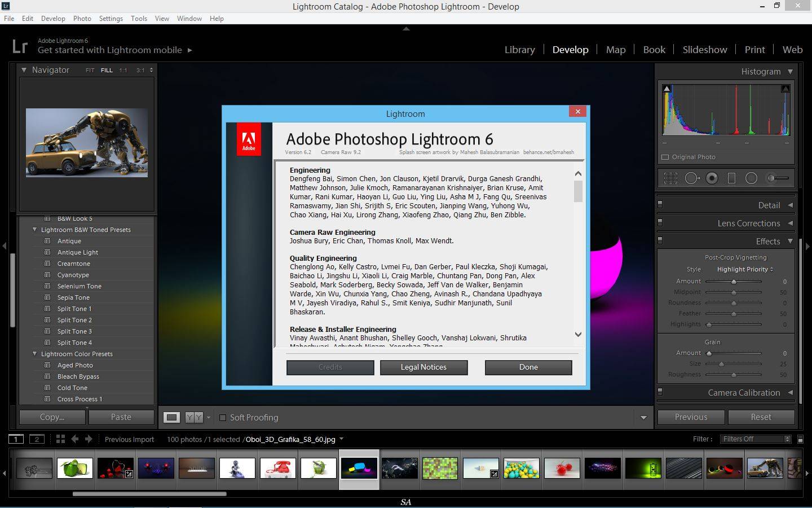Open Grid view from filmstrip bar
The width and height of the screenshot is (812, 508).
[60, 439]
